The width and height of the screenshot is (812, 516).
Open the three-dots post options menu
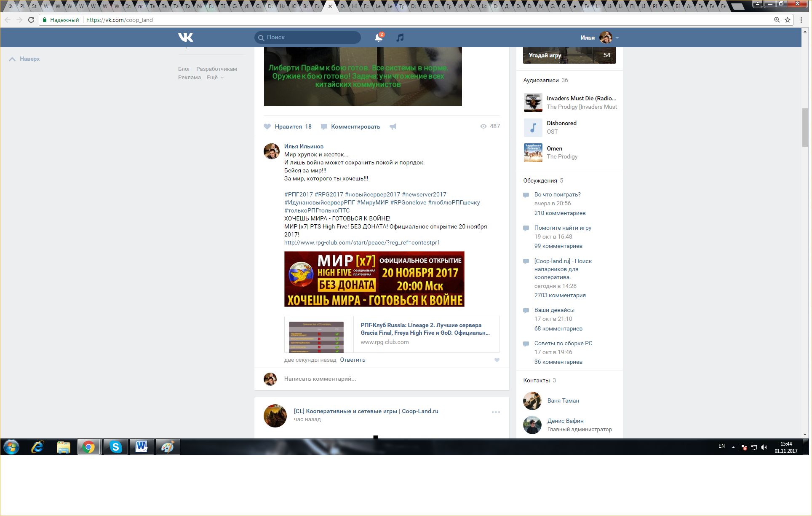click(496, 412)
